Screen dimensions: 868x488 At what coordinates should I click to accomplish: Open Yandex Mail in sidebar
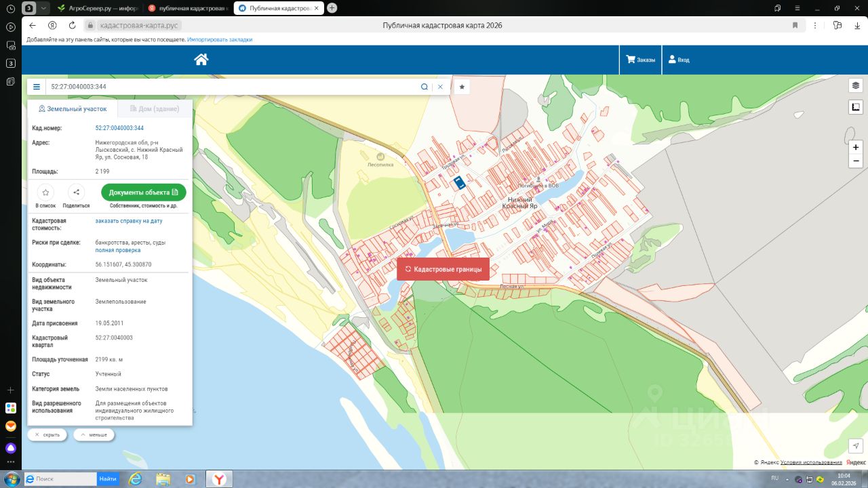11,426
